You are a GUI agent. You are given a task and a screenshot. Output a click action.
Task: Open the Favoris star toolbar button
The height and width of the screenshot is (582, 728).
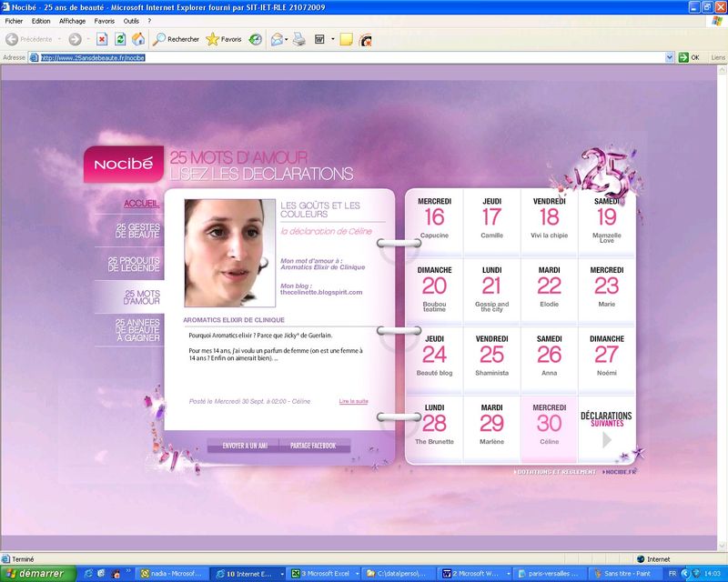click(x=224, y=39)
